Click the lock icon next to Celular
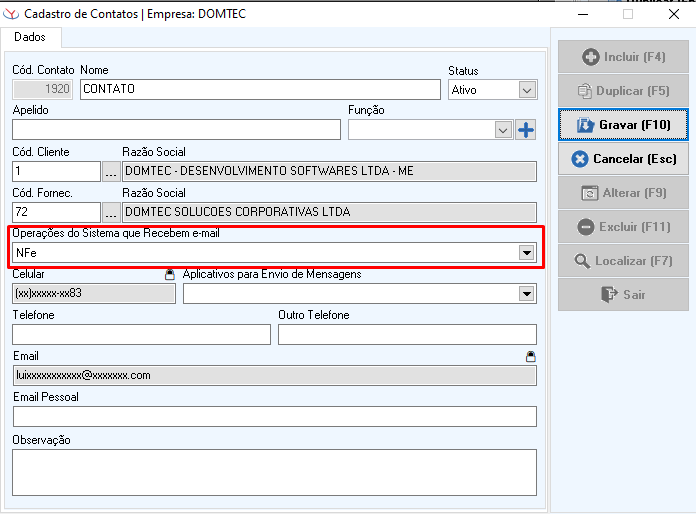Viewport: 696px width, 514px height. click(170, 274)
